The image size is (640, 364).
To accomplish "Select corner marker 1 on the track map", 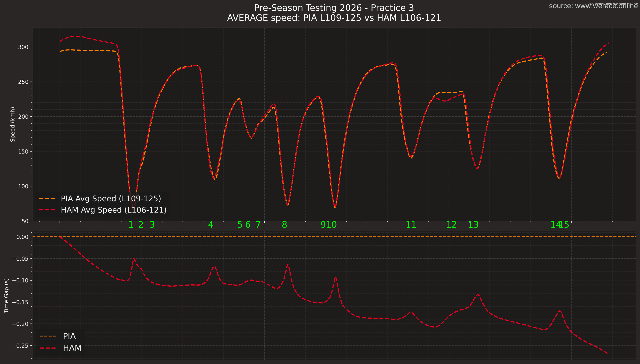I will (131, 224).
